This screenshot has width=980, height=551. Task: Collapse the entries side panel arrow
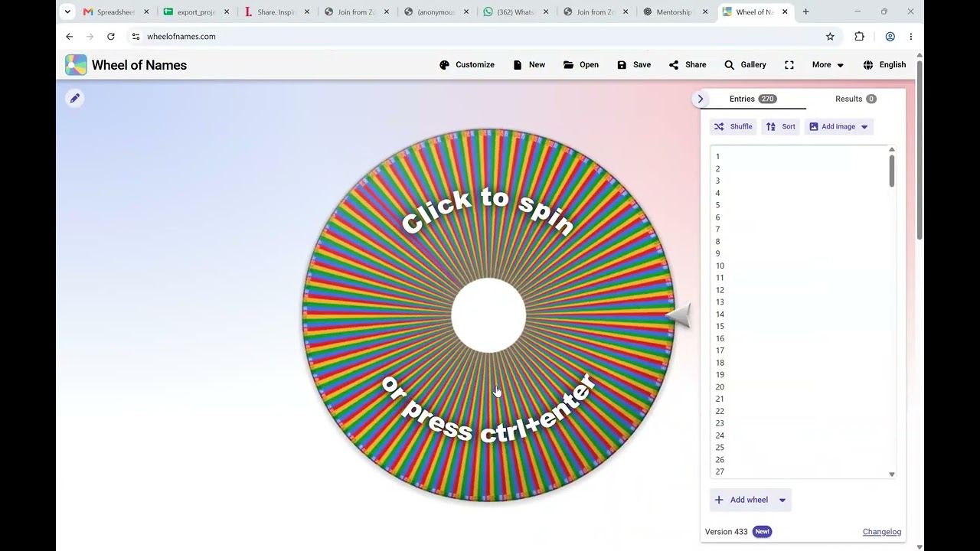(x=700, y=99)
